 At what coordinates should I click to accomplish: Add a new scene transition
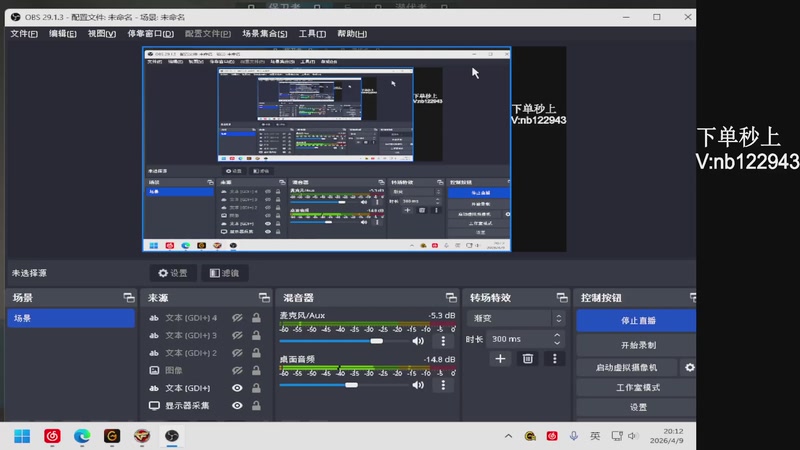click(500, 359)
